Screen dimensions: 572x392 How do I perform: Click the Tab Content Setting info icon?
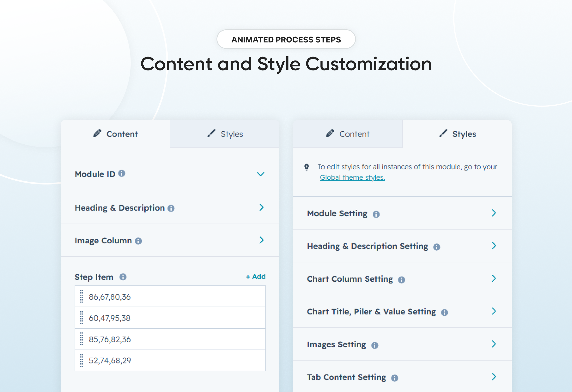point(395,378)
